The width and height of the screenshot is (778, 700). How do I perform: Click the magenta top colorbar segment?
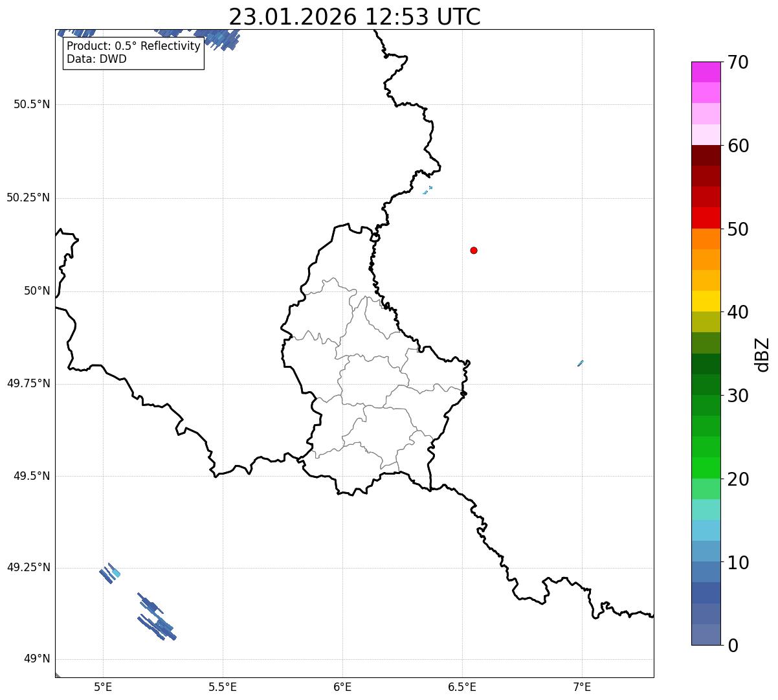706,72
